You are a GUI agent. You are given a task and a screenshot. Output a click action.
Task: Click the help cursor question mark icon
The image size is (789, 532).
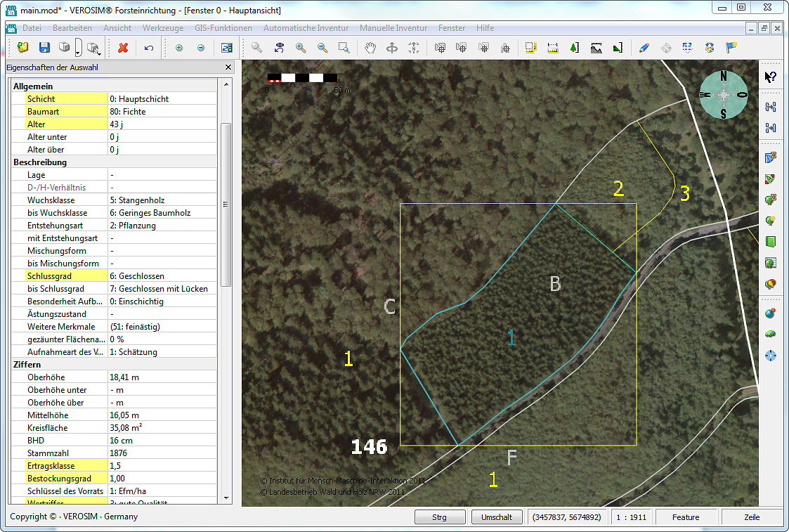[770, 77]
